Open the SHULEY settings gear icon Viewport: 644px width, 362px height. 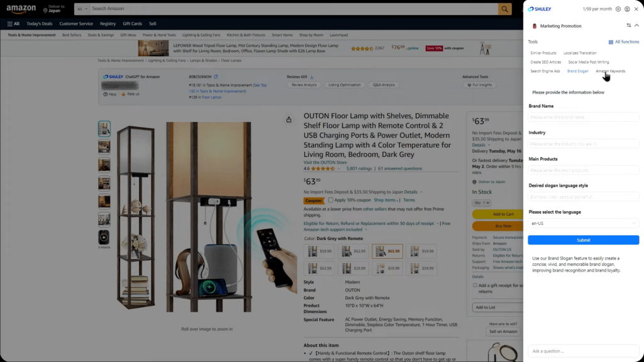tap(618, 9)
